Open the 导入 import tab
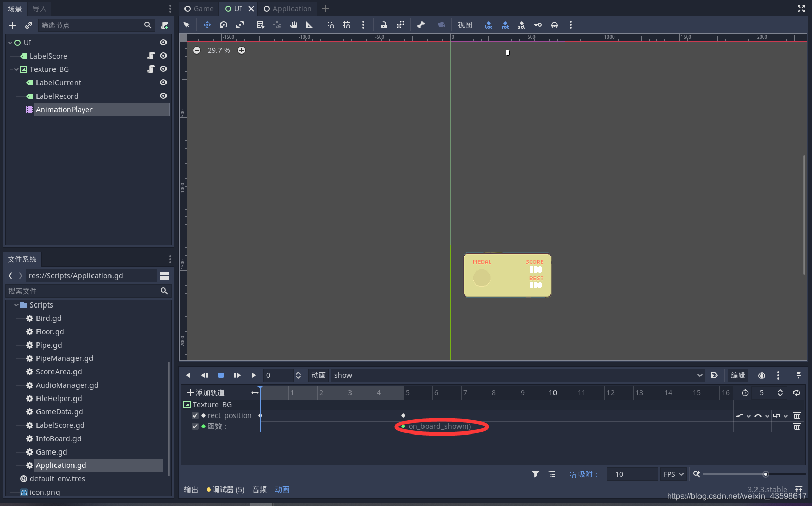Image resolution: width=812 pixels, height=506 pixels. [x=39, y=9]
